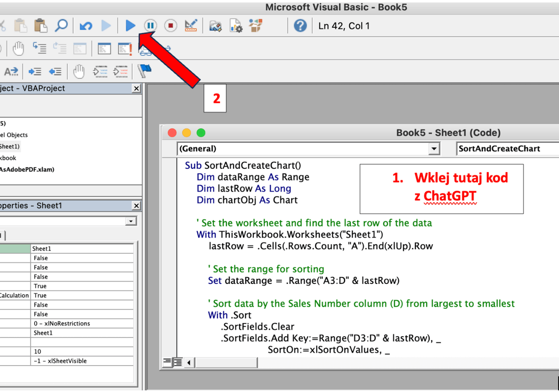Click the Complete Word icon in Edit toolbar
Viewport: 559px width, 392px height.
coord(11,71)
